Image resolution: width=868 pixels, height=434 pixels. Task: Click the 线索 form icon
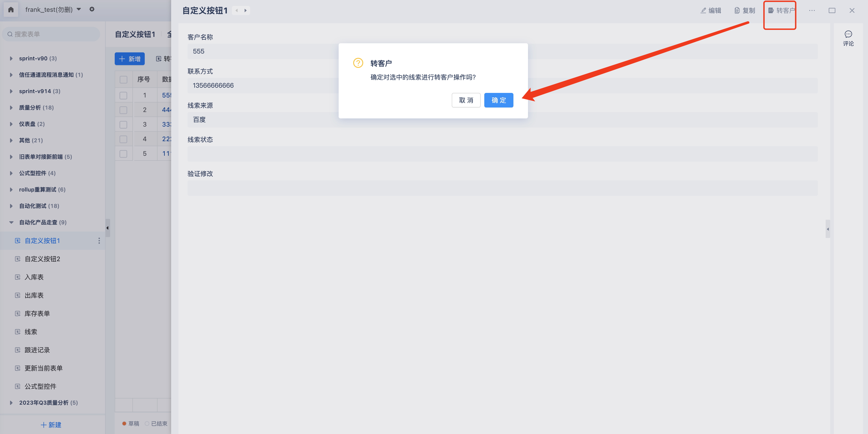point(18,332)
